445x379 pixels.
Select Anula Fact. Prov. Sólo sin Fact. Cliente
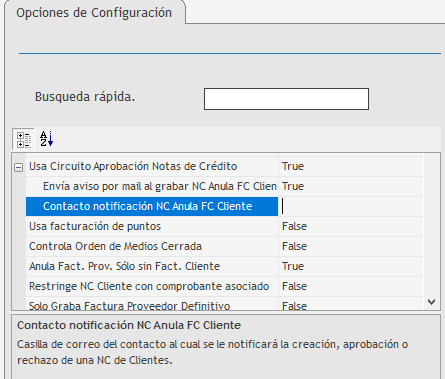pyautogui.click(x=124, y=266)
